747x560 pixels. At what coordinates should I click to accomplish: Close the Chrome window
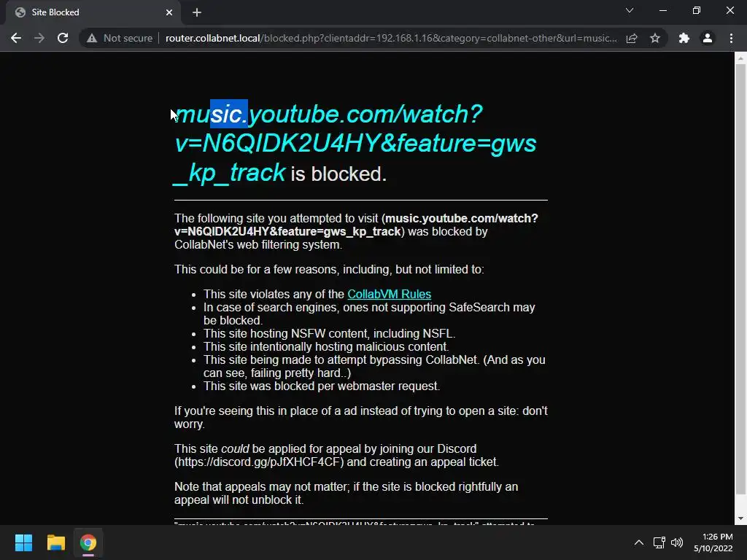(729, 10)
